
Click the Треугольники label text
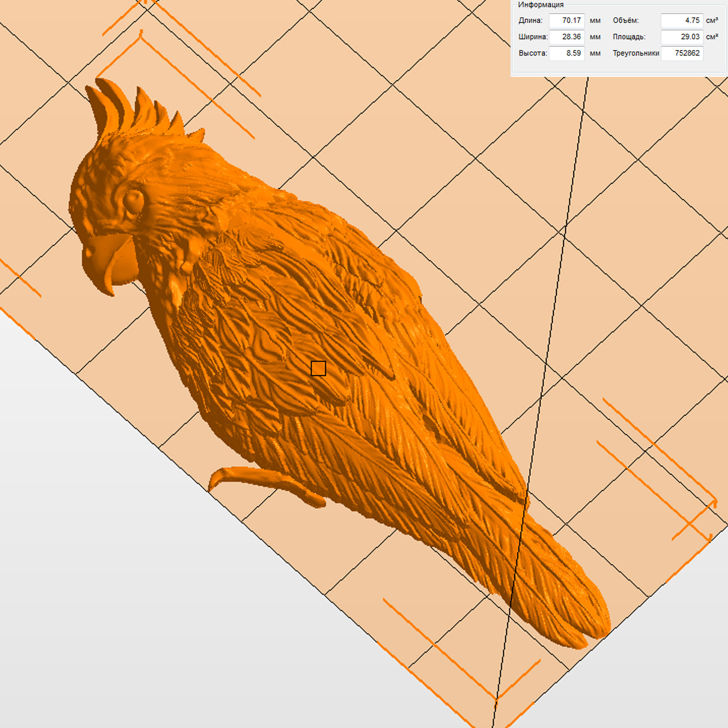pos(636,53)
